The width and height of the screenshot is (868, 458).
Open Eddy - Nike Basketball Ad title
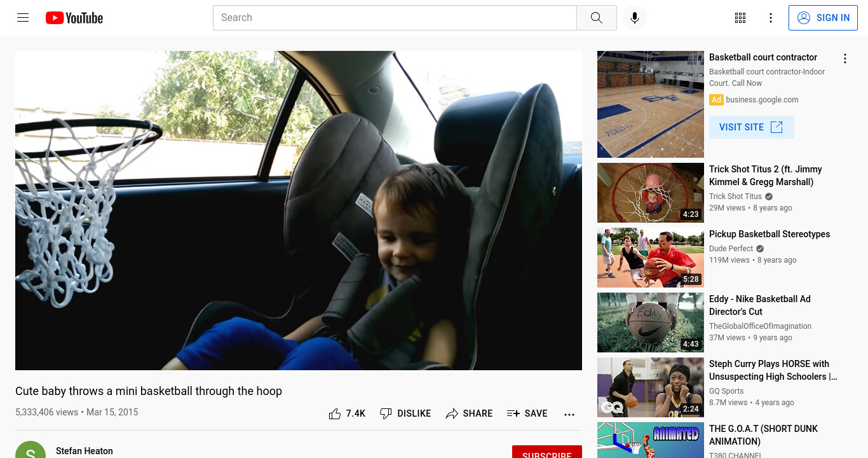(x=760, y=305)
